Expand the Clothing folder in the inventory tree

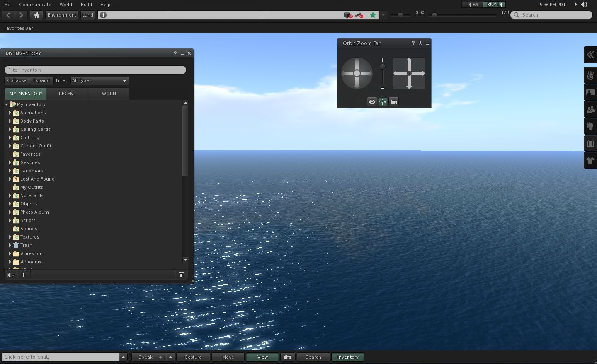click(x=10, y=137)
